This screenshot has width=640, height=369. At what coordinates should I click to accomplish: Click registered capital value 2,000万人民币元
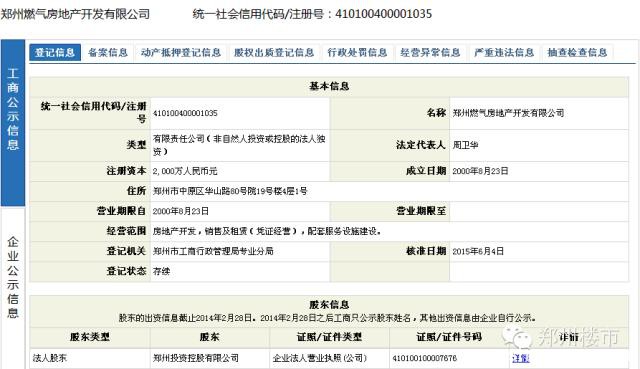click(x=185, y=171)
